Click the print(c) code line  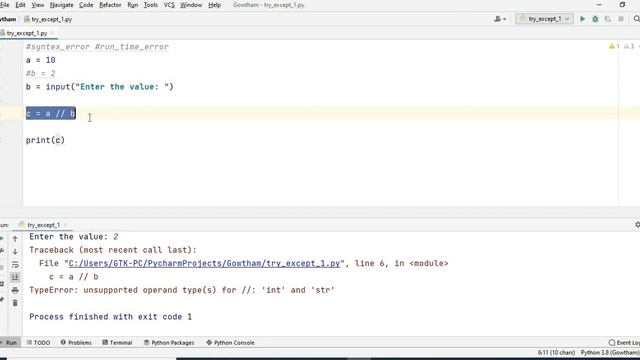(45, 140)
